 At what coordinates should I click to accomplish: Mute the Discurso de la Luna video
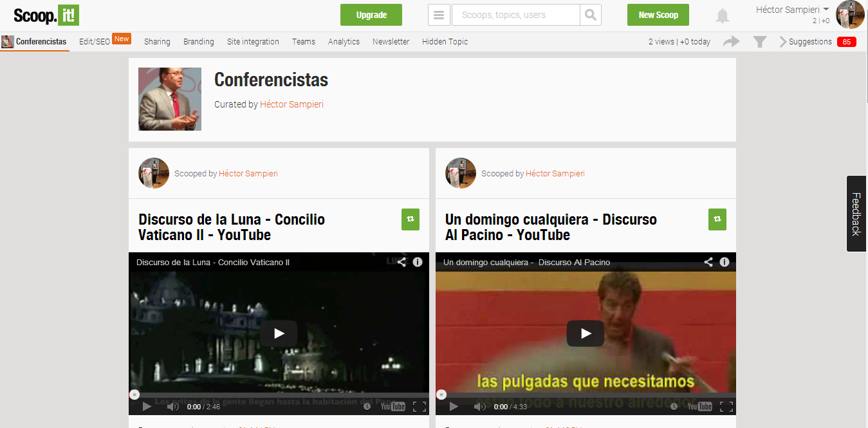click(172, 407)
